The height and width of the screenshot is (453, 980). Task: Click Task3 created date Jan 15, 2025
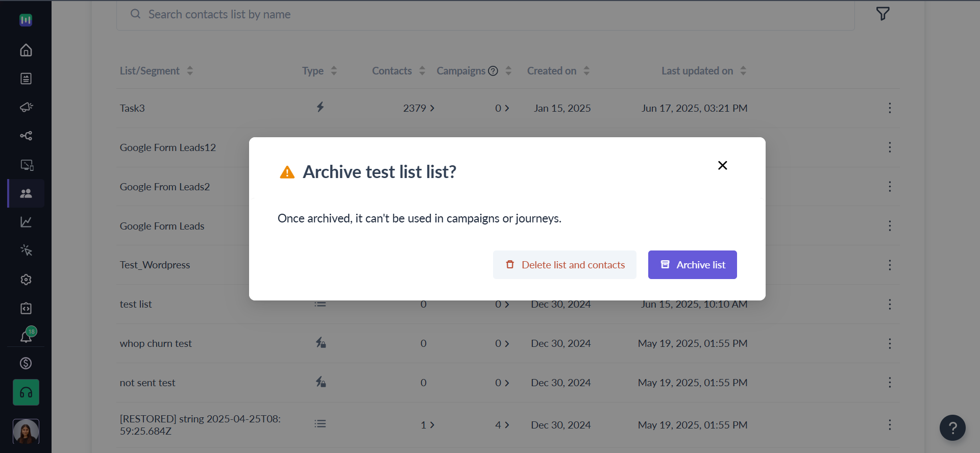pyautogui.click(x=562, y=108)
